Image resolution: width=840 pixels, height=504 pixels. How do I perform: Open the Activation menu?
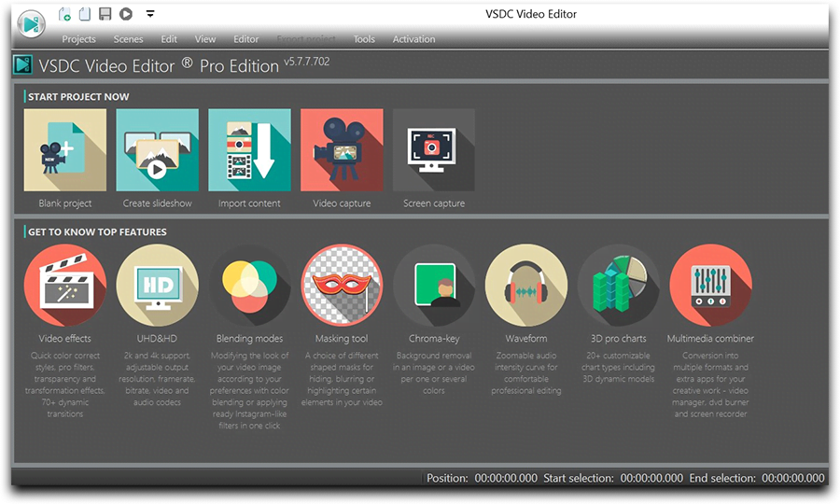413,39
